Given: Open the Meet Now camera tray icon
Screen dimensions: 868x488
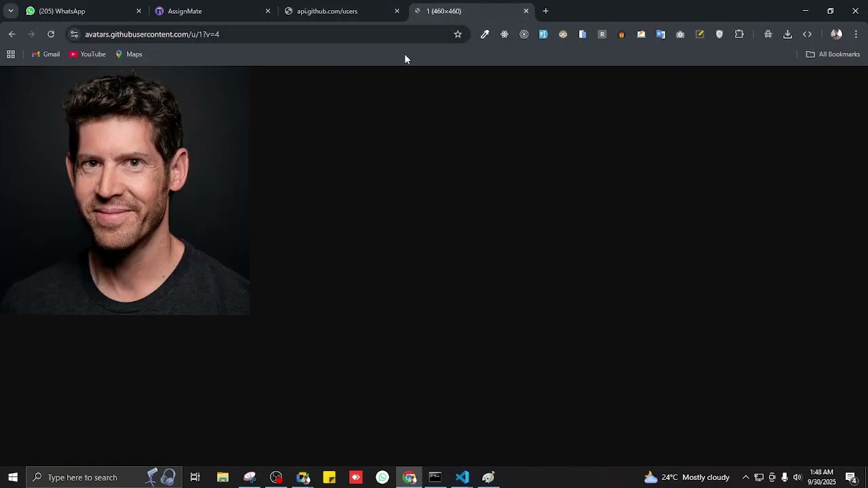Looking at the screenshot, I should [x=772, y=477].
